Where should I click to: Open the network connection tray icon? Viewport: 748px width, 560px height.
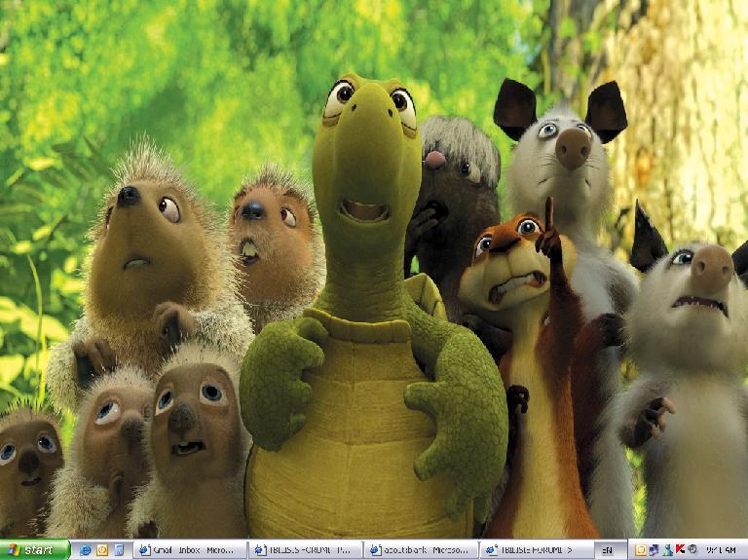(654, 550)
